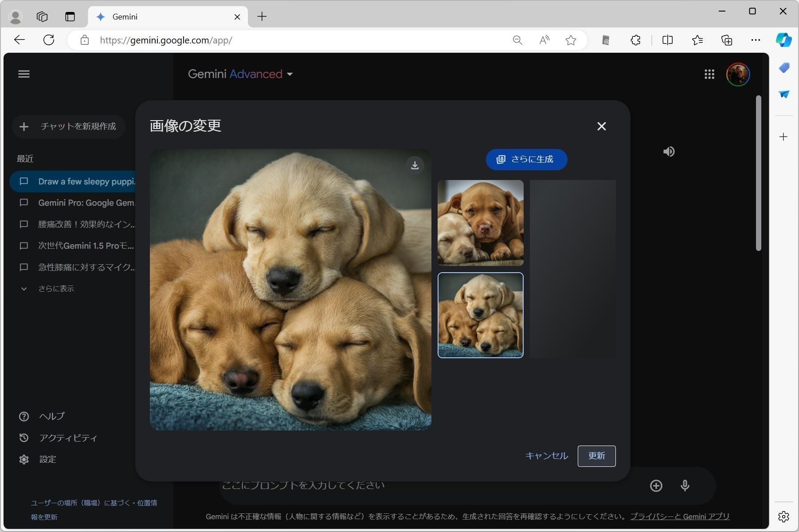Image resolution: width=799 pixels, height=532 pixels.
Task: Click the microphone icon in prompt box
Action: coord(685,486)
